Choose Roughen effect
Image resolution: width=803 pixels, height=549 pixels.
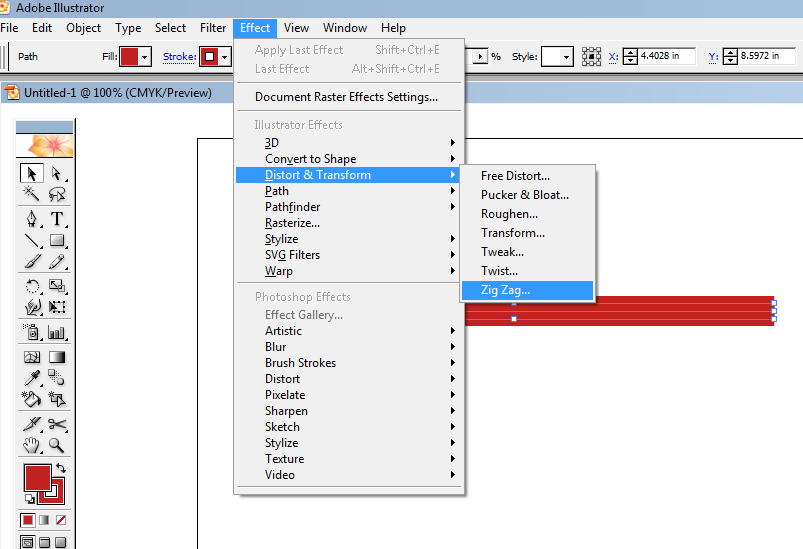click(527, 214)
